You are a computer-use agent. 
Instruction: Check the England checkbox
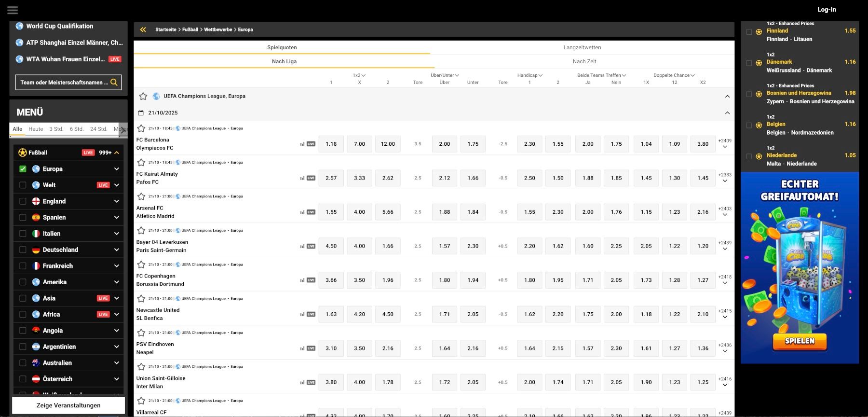click(23, 201)
